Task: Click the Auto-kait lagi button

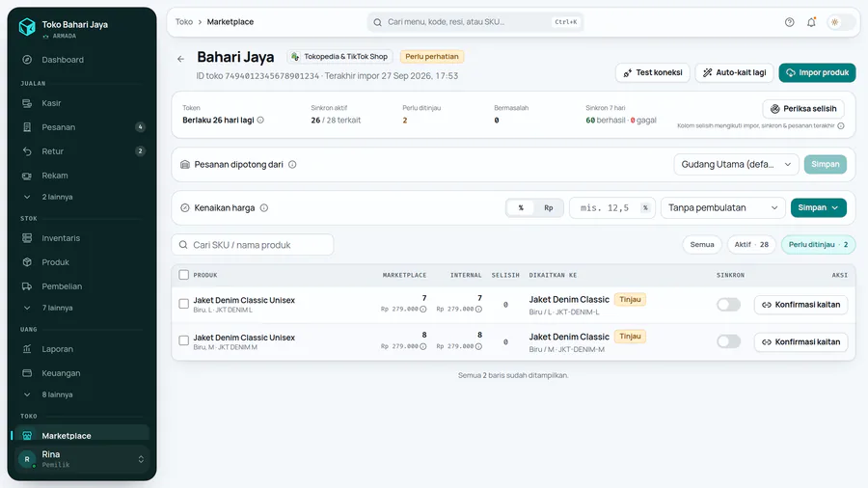Action: [734, 72]
